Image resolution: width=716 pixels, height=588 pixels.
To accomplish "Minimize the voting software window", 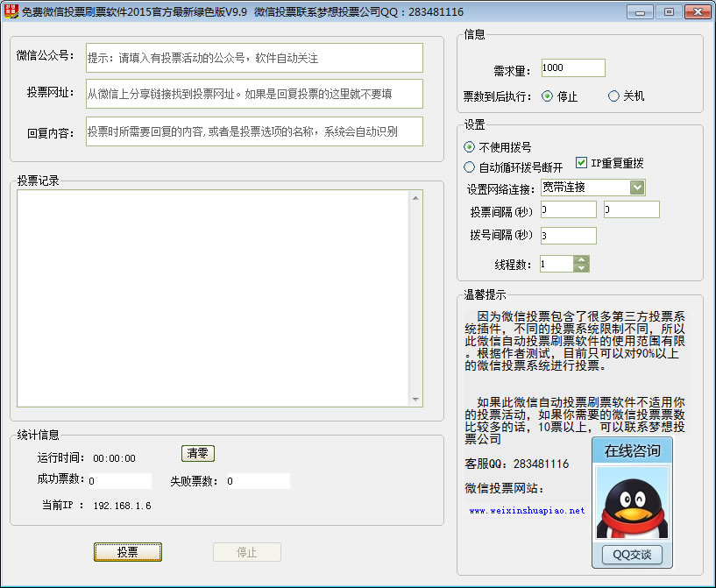I will tap(641, 12).
